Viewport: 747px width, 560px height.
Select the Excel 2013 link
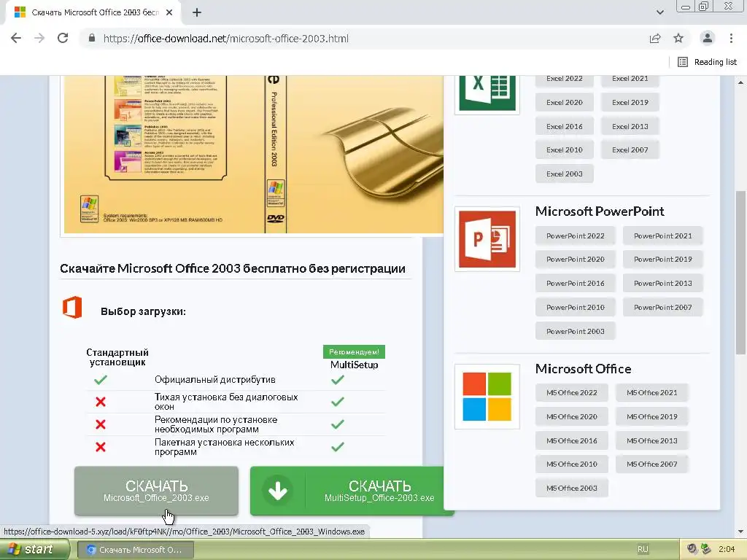pyautogui.click(x=630, y=126)
